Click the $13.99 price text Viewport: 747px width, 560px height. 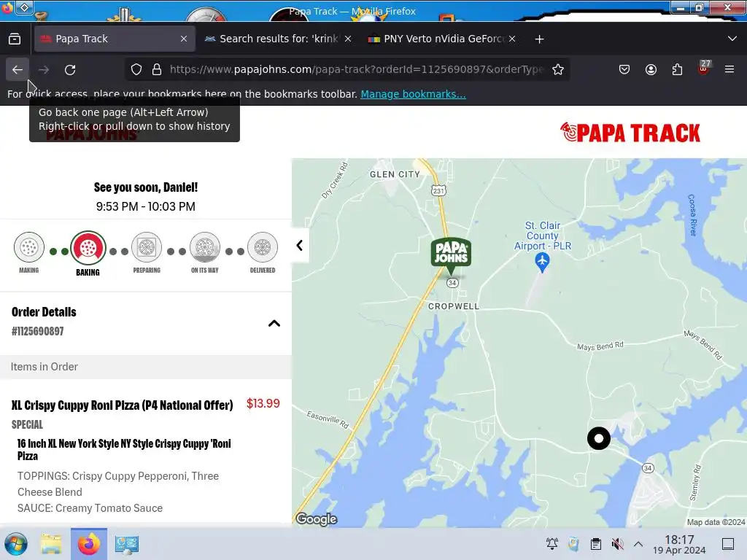(x=263, y=403)
